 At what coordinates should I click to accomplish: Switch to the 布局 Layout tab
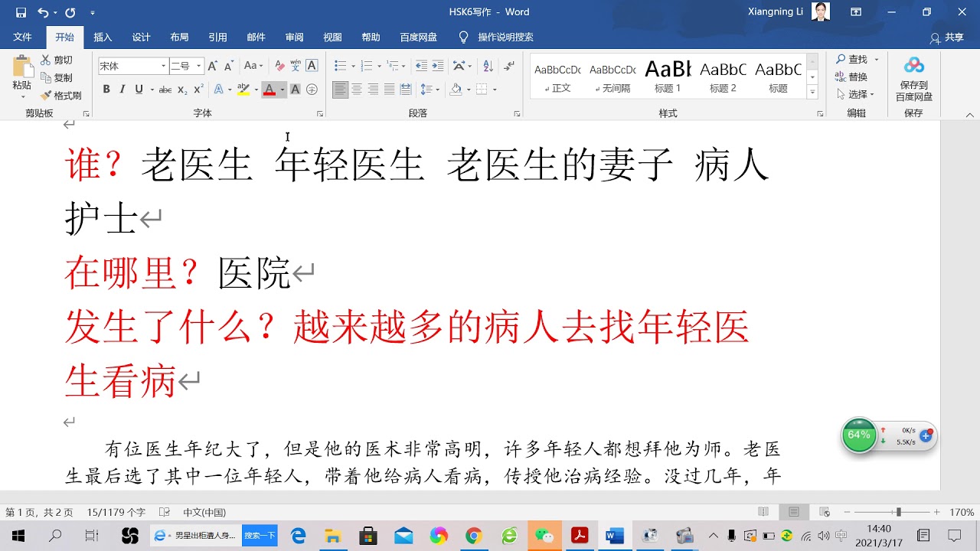179,37
